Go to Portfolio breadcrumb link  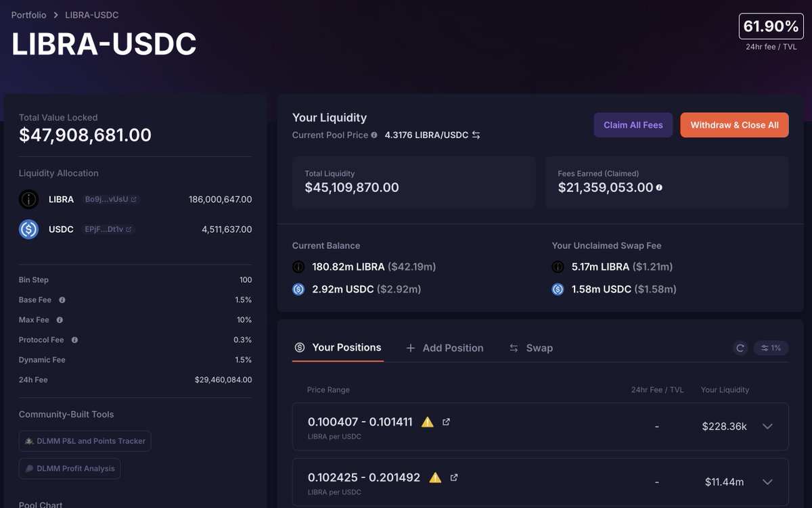click(x=29, y=15)
